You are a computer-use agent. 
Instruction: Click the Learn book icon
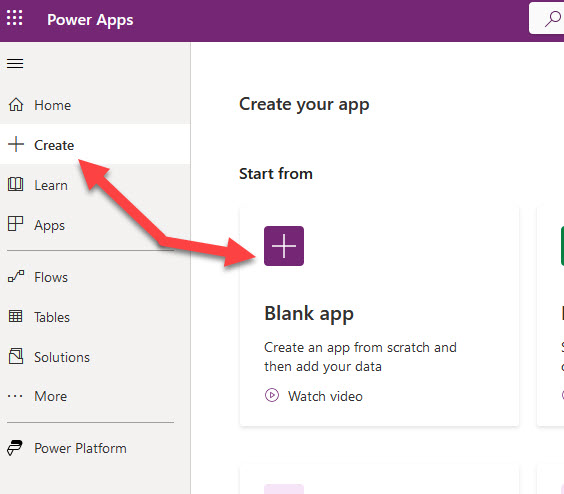(15, 185)
